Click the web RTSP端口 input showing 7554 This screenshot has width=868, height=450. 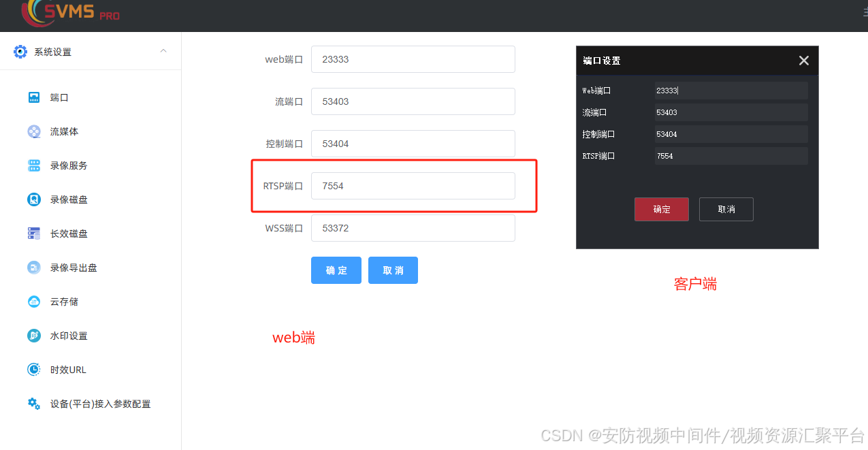point(413,186)
